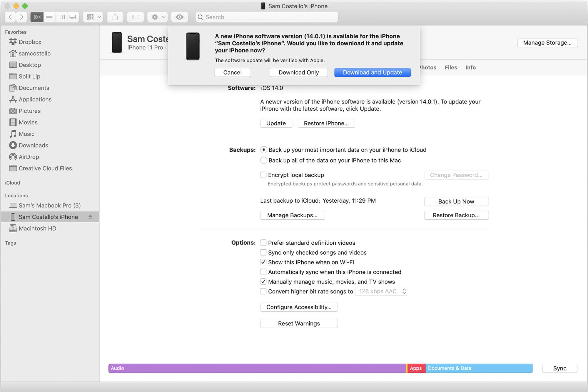Screen dimensions: 588x392
Task: Click the Tags sidebar heading
Action: click(x=11, y=243)
